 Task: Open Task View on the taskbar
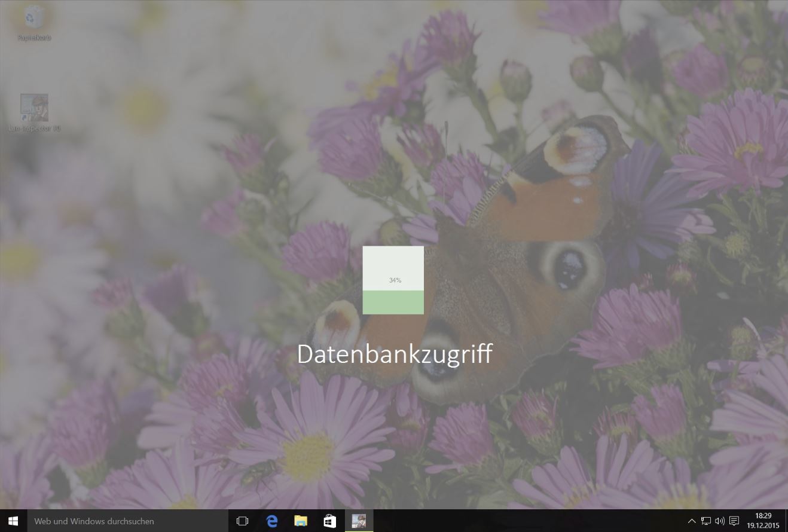click(242, 521)
